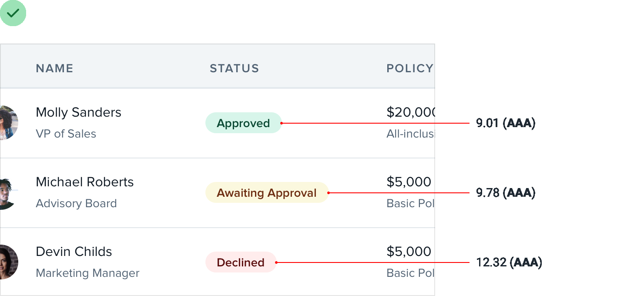Click the green Approved status badge
Screen dimensions: 644x296
(x=243, y=123)
